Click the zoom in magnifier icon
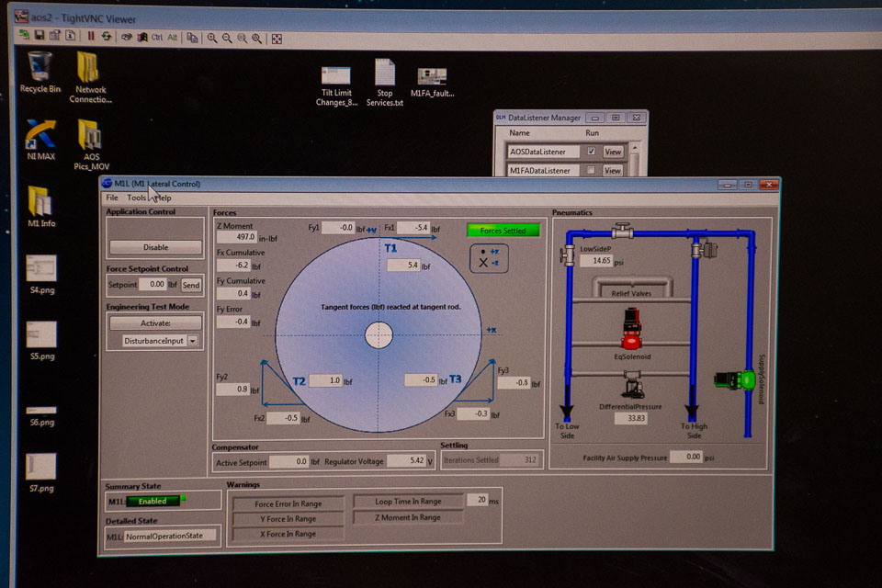 click(212, 38)
